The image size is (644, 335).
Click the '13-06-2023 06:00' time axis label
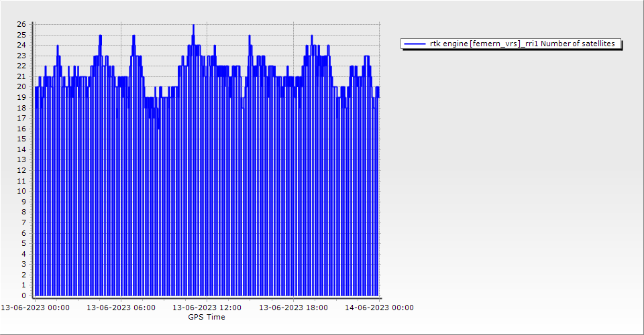[121, 308]
